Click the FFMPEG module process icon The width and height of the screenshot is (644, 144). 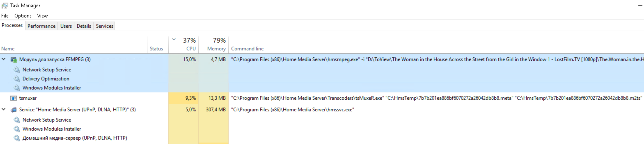pos(14,60)
